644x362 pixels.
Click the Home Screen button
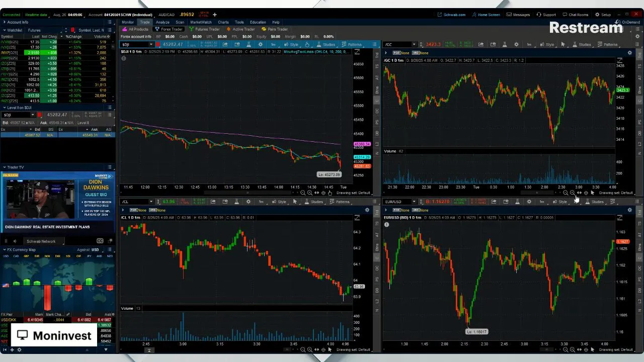point(486,15)
